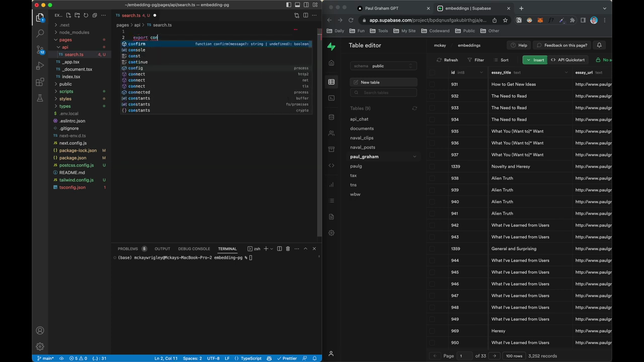Open id column header dropdown arrow
The image size is (644, 362).
[481, 72]
